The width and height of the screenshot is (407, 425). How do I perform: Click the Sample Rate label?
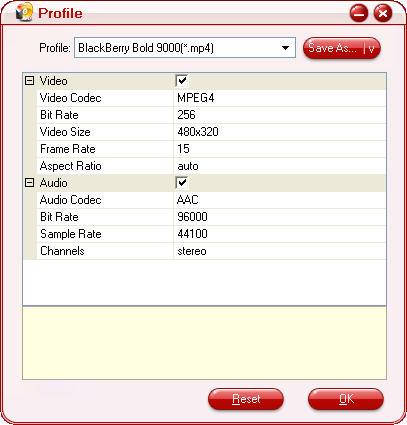[71, 234]
